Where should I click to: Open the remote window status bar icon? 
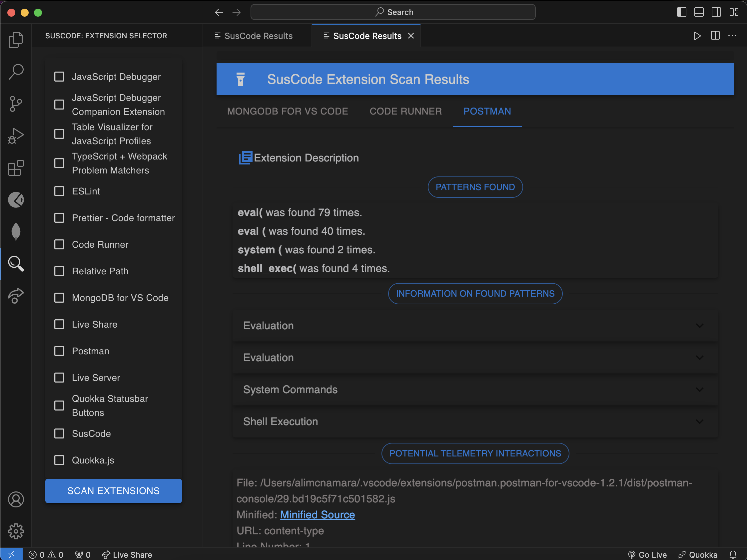coord(11,554)
